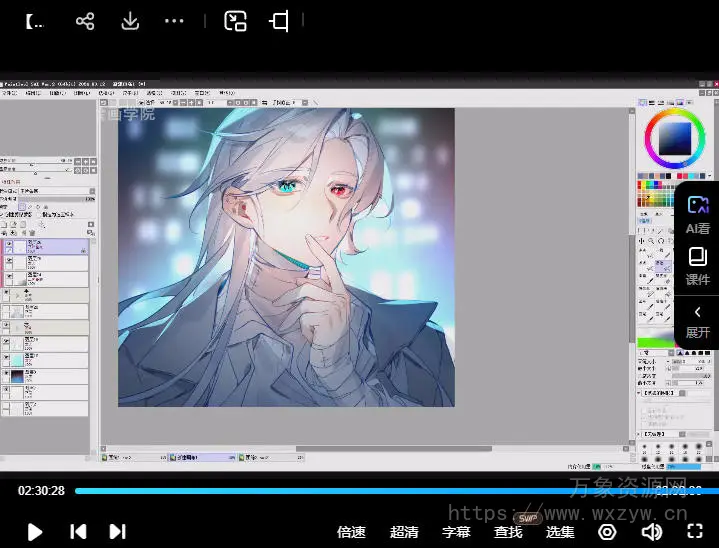Screen dimensions: 719x548
Task: Open the AI看 assistant panel
Action: (697, 214)
